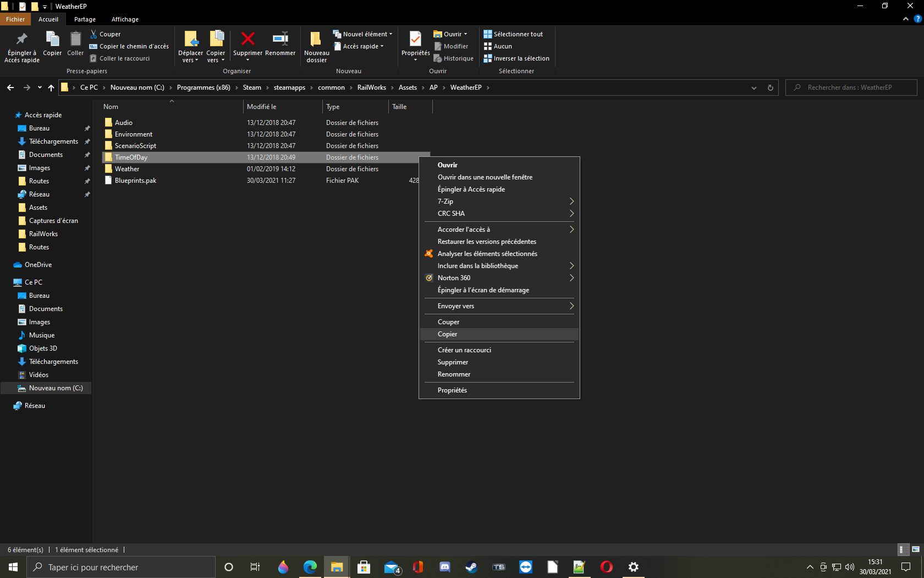Go back with the left arrow

pos(10,88)
